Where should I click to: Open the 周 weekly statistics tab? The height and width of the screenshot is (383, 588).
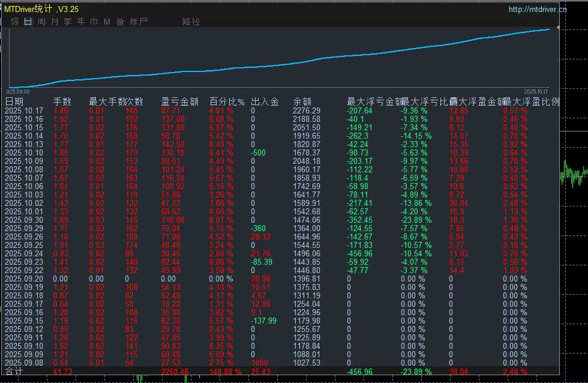point(41,22)
